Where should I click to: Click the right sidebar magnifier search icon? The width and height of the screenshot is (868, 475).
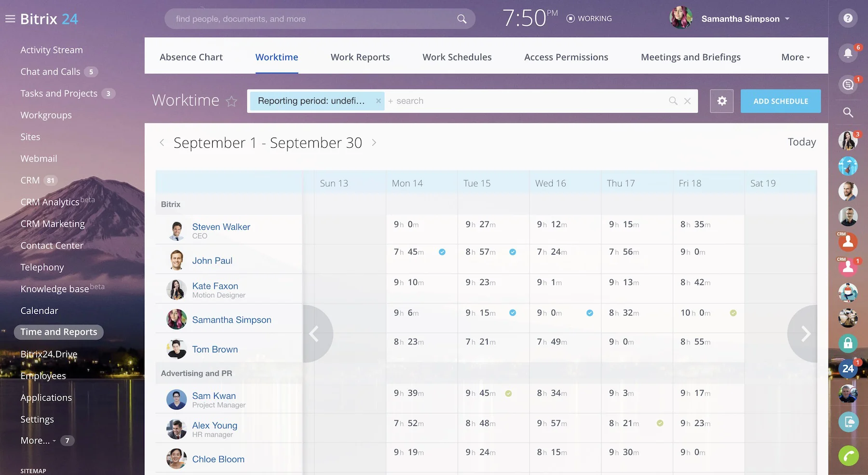[848, 112]
